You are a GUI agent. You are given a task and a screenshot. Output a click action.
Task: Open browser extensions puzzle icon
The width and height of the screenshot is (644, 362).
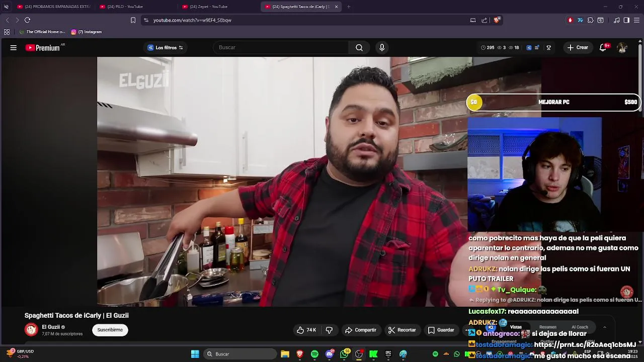(590, 20)
